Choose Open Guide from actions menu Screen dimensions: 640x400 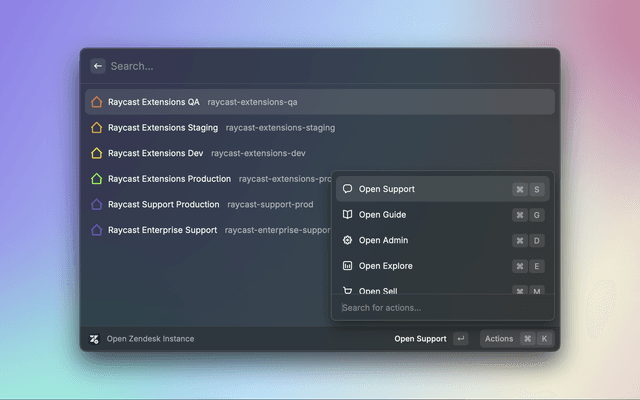[x=420, y=215]
